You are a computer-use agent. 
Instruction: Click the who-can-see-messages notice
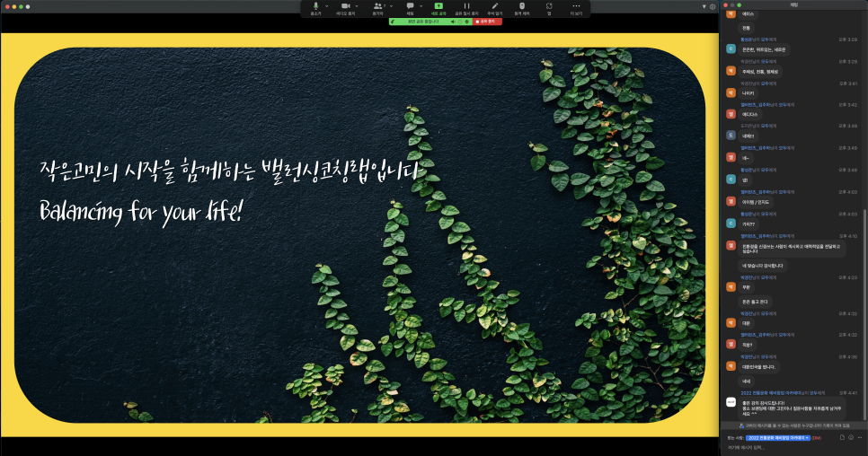pos(793,425)
